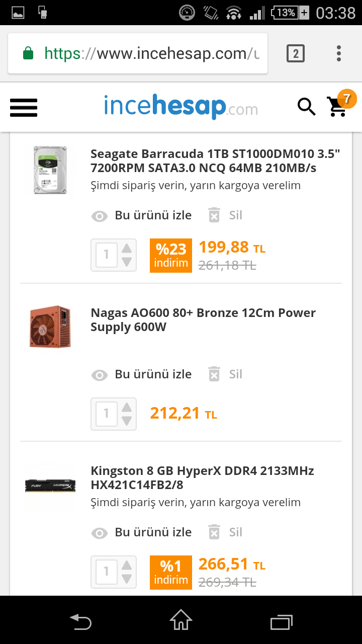
Task: Tap the Chrome address bar URL
Action: (x=151, y=53)
